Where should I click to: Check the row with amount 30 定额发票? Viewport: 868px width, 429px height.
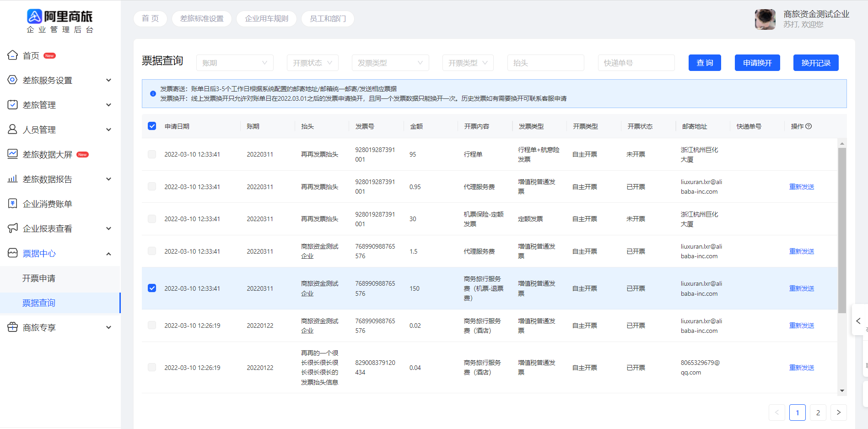152,219
